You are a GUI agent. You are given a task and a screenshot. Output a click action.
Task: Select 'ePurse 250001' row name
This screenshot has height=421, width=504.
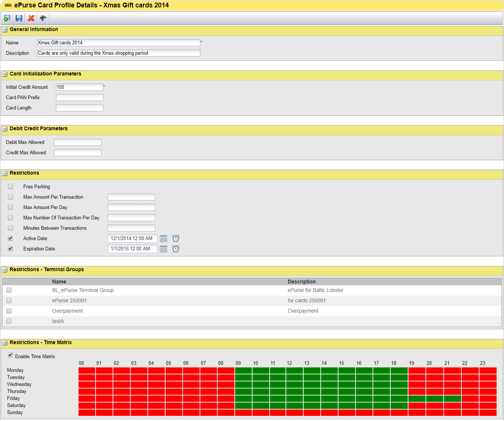coord(69,300)
